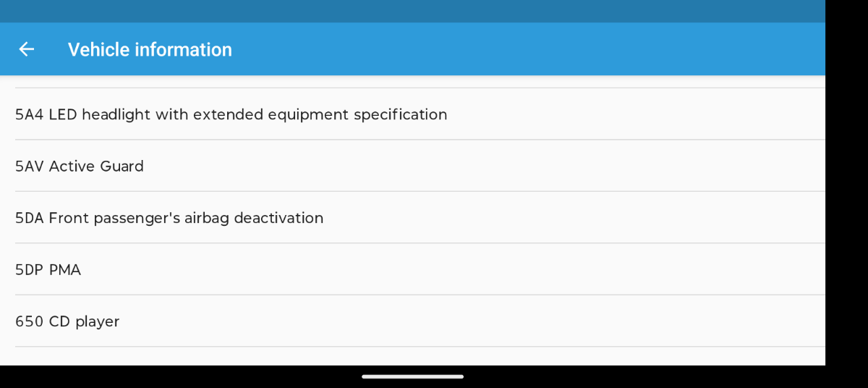Click the 'CD player' description text
Screen dimensions: 868x388
[x=84, y=321]
